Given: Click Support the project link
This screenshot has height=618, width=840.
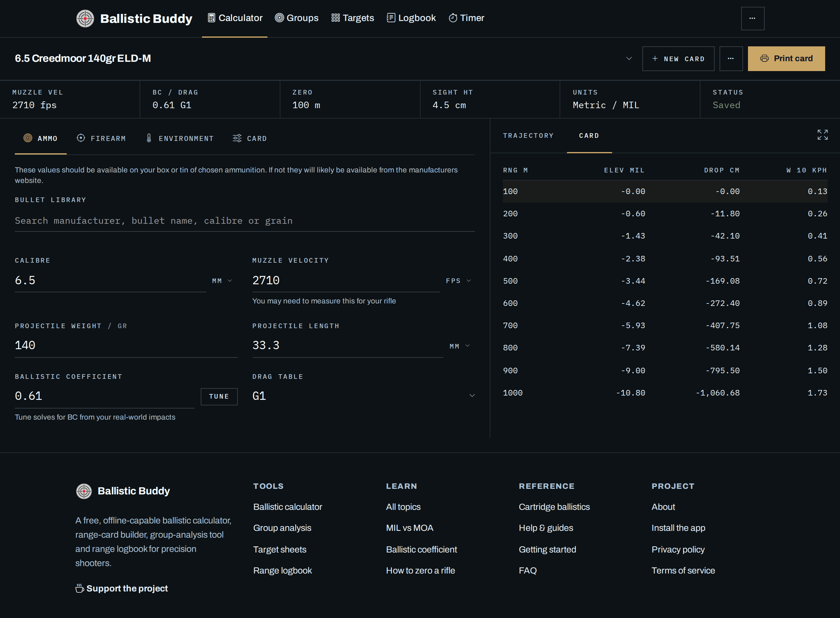Looking at the screenshot, I should tap(121, 588).
